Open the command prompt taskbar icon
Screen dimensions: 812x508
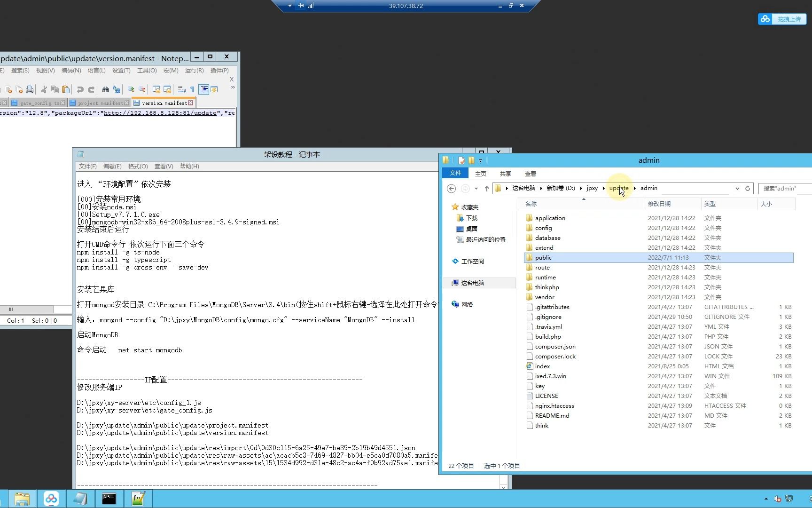coord(109,499)
